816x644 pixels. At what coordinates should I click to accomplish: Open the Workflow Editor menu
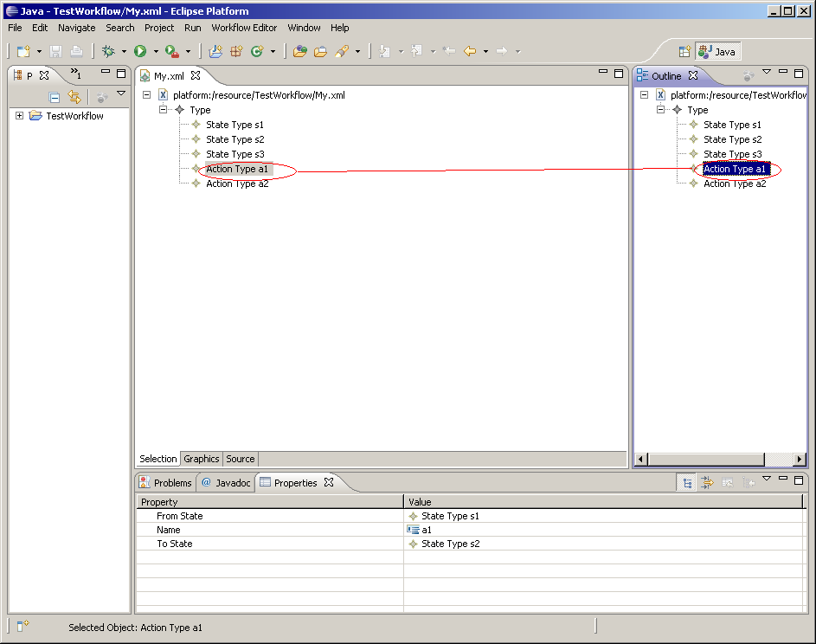click(244, 28)
